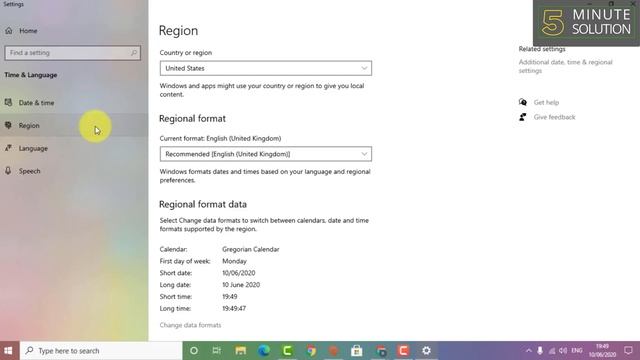
Task: Open network tray icon
Action: (x=552, y=351)
